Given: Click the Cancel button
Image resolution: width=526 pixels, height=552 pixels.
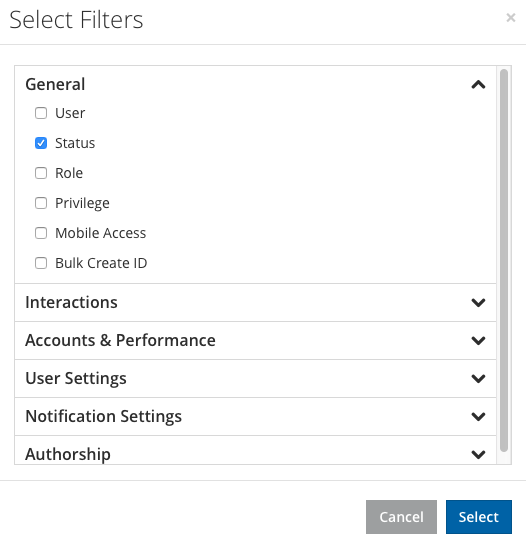Looking at the screenshot, I should [x=401, y=517].
